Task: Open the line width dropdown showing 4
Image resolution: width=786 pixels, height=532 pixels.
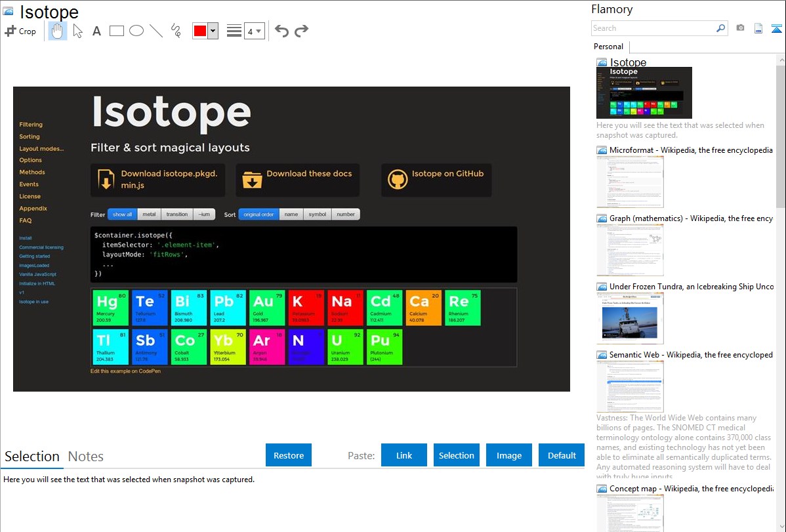Action: click(x=255, y=31)
